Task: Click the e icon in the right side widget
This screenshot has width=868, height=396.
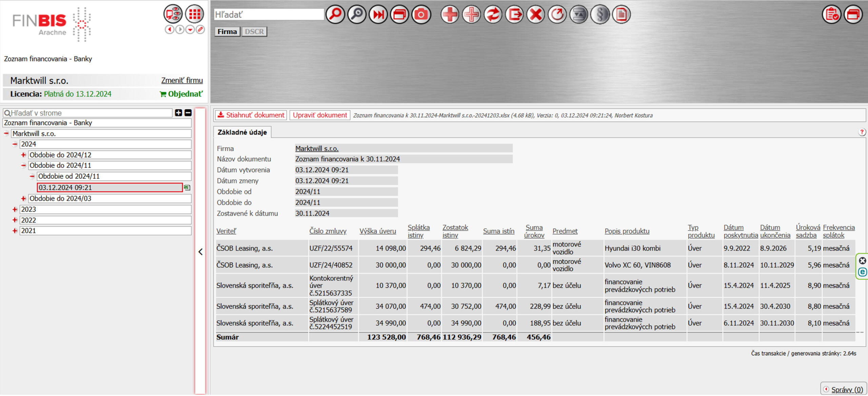Action: coord(863,272)
